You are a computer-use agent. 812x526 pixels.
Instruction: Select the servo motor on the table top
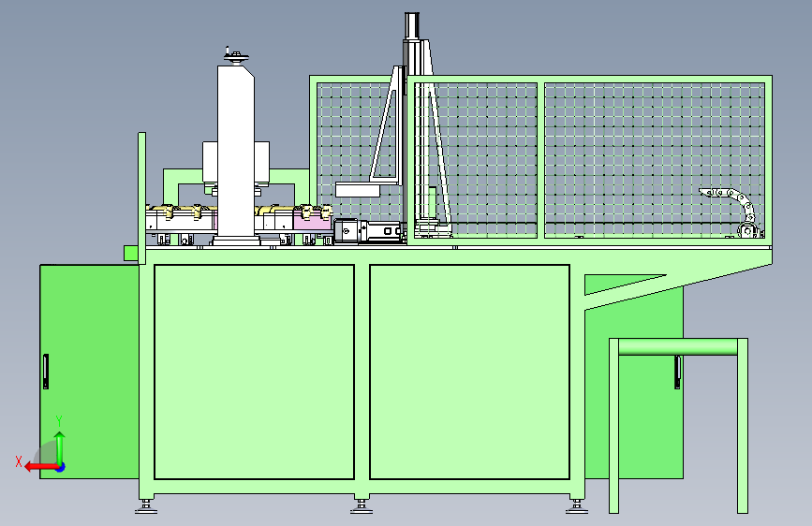[368, 231]
